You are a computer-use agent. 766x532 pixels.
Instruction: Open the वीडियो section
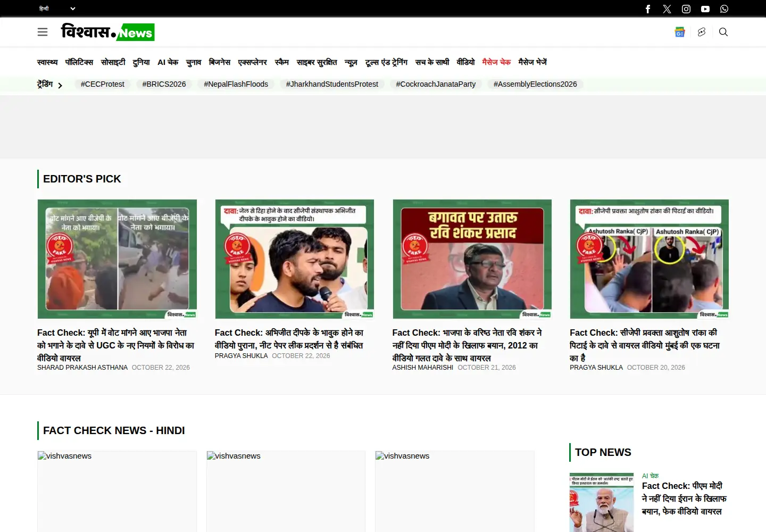(x=465, y=62)
